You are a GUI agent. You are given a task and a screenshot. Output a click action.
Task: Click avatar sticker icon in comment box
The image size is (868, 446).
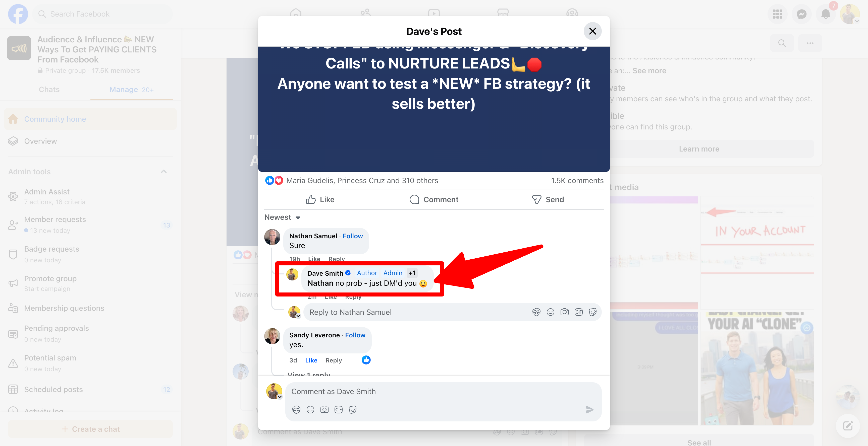(x=296, y=409)
